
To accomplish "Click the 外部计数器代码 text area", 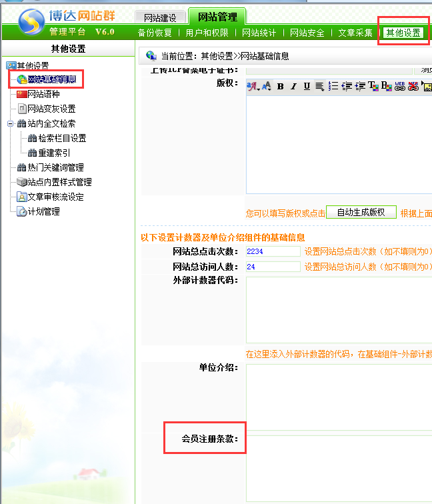I will pos(339,310).
